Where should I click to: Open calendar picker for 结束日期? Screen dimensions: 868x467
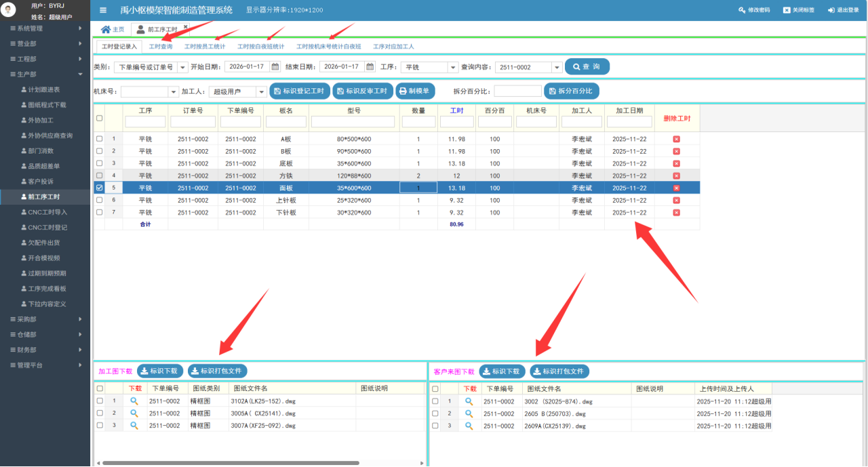(x=370, y=67)
